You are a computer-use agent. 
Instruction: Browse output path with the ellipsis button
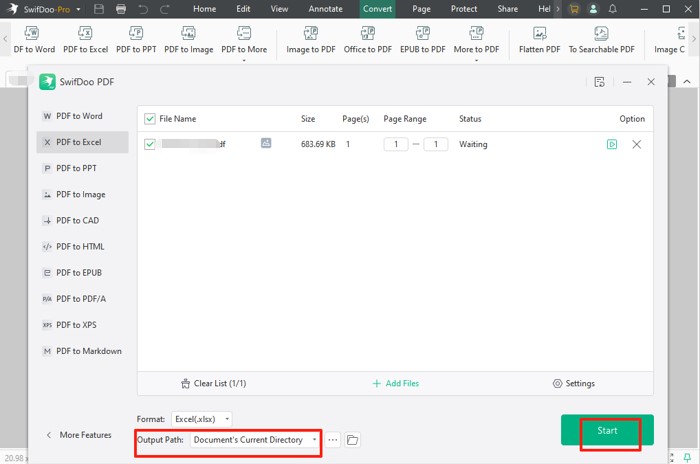point(333,440)
